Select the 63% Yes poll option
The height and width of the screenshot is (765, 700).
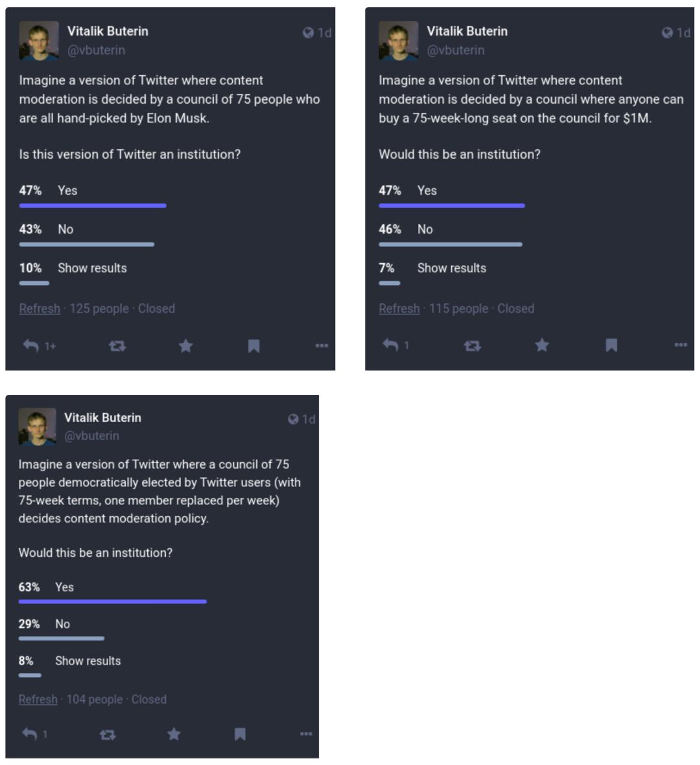coord(64,587)
